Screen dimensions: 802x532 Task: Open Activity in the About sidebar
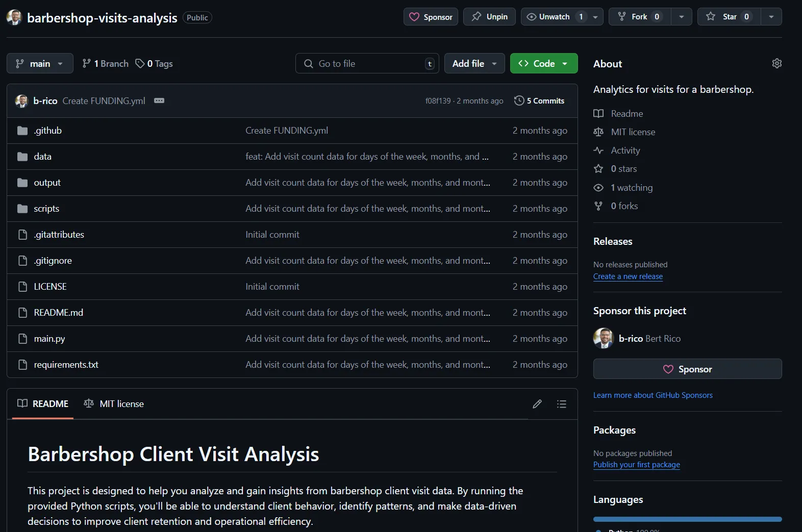[625, 150]
